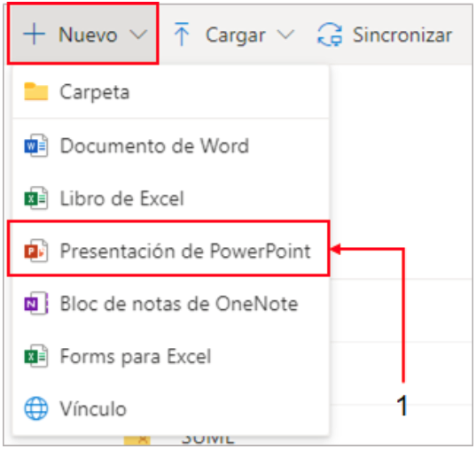Select Bloc de notas de OneNote
476x449 pixels.
(x=171, y=303)
